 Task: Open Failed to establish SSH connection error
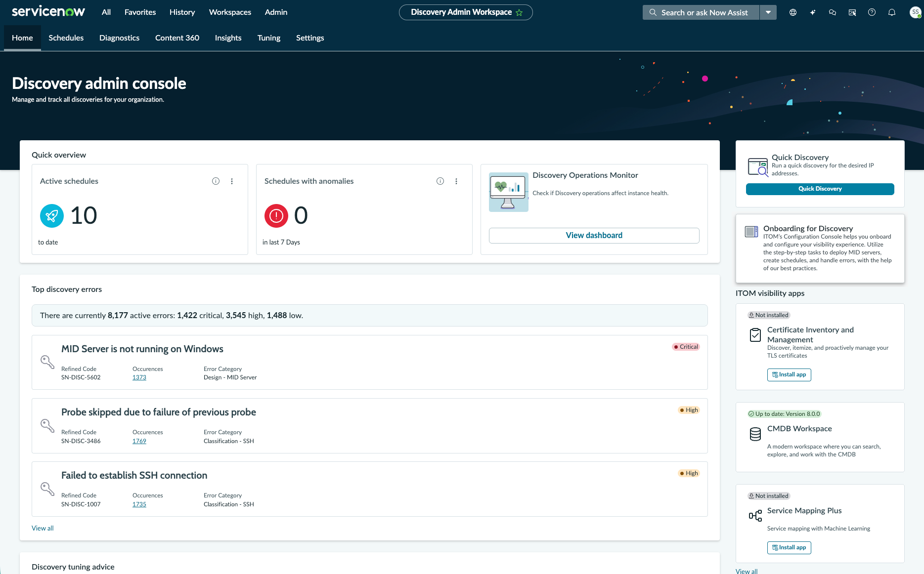[x=134, y=476]
